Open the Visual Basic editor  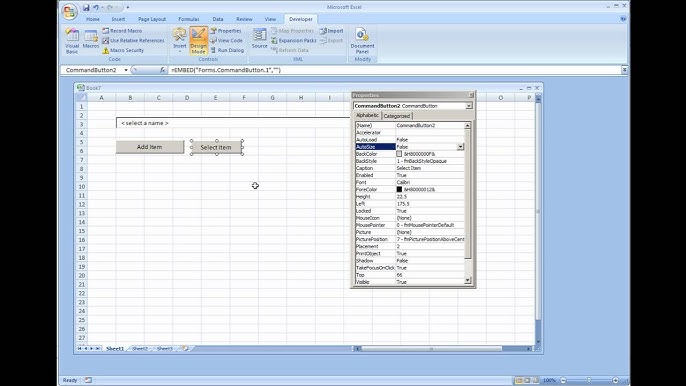point(72,41)
